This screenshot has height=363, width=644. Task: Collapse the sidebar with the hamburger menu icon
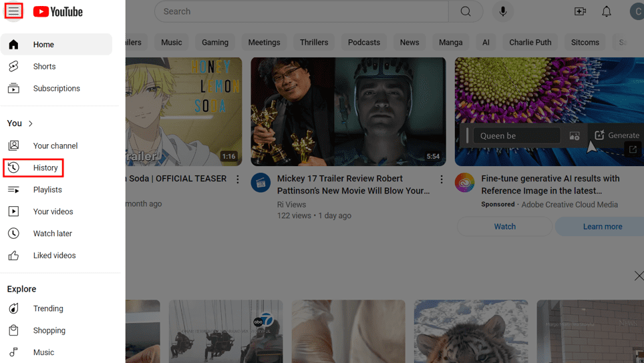[x=13, y=11]
